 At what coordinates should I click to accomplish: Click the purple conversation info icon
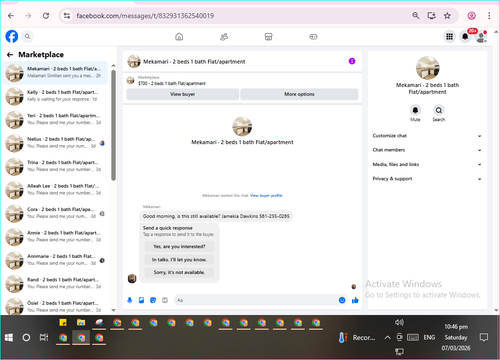point(352,61)
